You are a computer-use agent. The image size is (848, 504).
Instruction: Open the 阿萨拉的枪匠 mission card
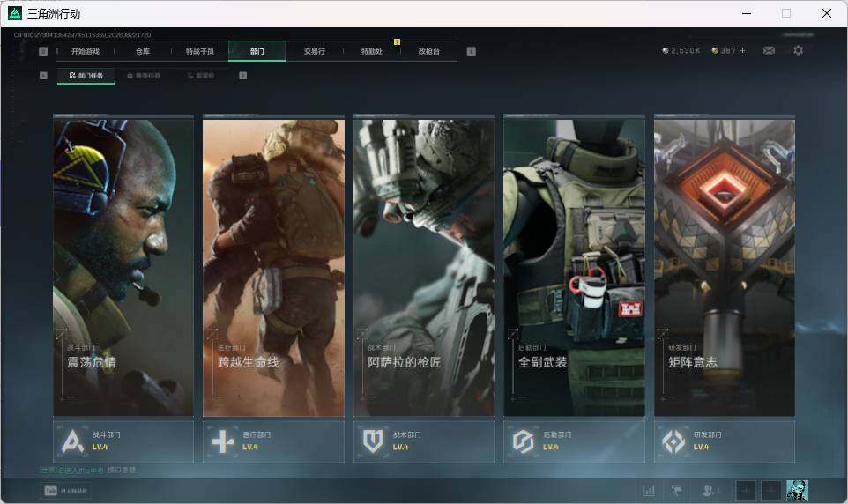pos(424,266)
